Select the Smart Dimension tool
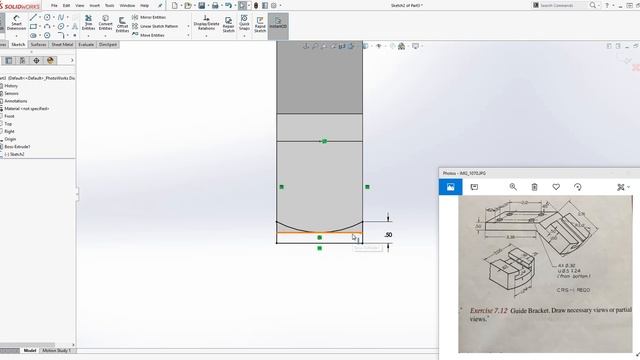The width and height of the screenshot is (640, 360). point(16,23)
